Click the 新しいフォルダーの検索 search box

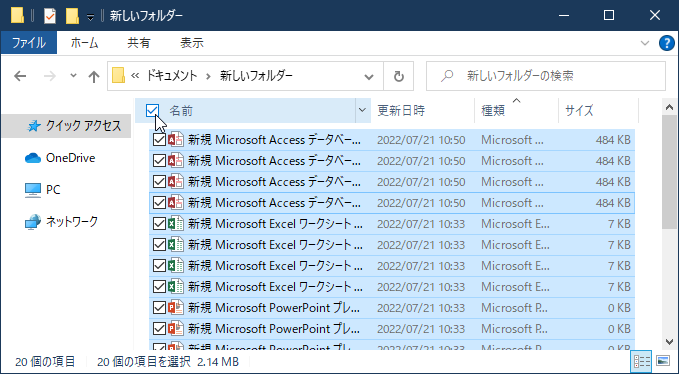[x=546, y=76]
